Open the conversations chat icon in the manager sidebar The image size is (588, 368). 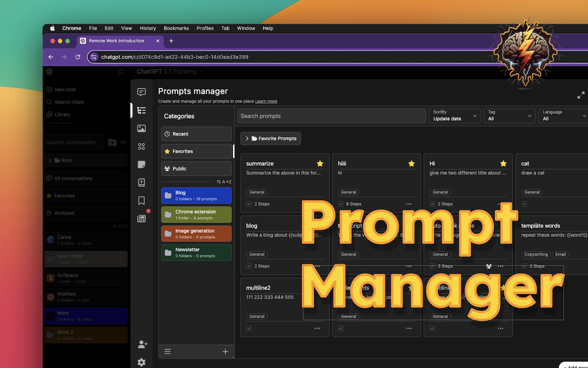click(x=141, y=92)
